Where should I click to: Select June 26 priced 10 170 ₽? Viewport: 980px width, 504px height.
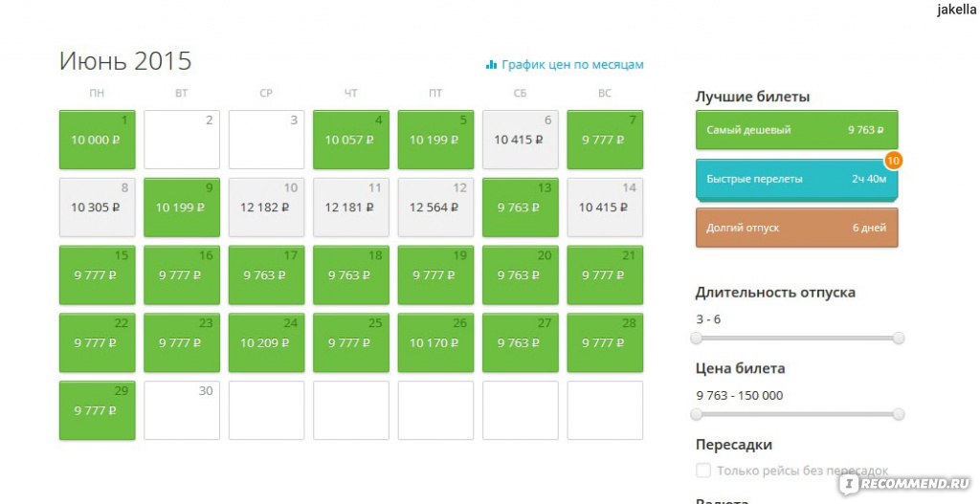(435, 342)
